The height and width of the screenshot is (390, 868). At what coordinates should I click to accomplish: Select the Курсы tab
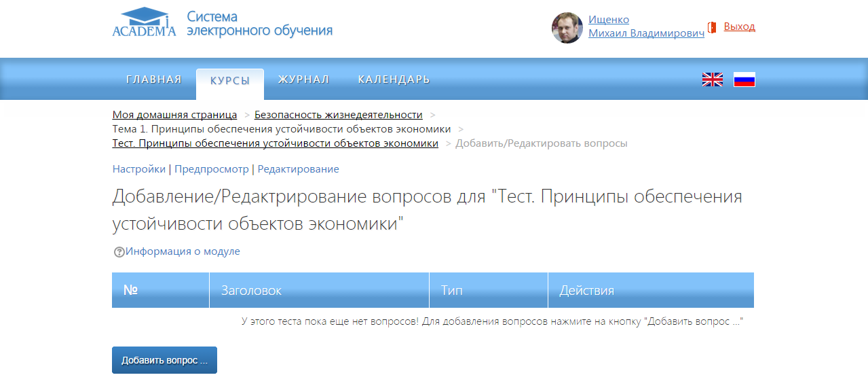pos(229,81)
